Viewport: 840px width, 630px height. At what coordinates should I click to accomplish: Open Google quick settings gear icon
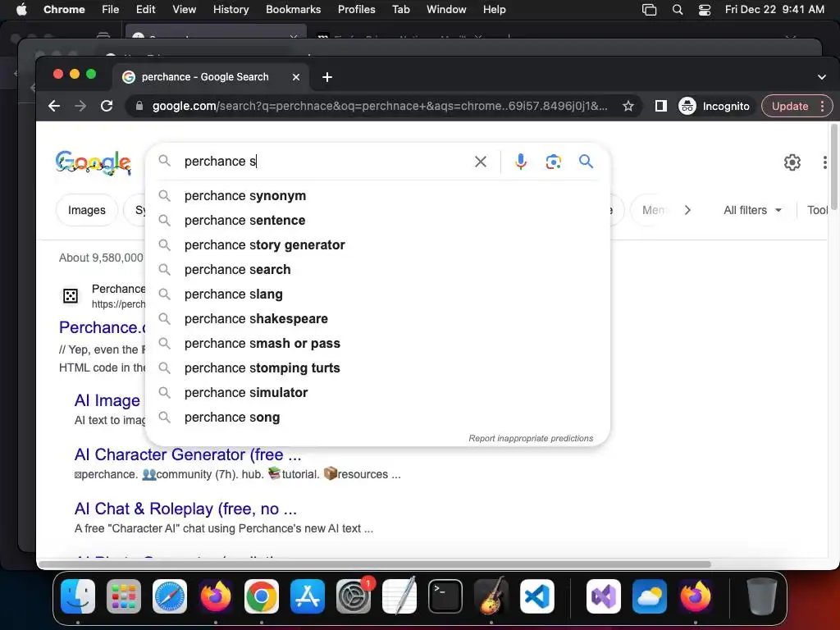point(792,162)
